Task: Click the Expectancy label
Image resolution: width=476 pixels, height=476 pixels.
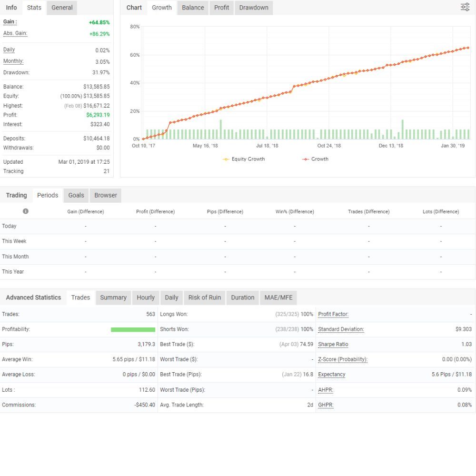Action: click(x=331, y=374)
